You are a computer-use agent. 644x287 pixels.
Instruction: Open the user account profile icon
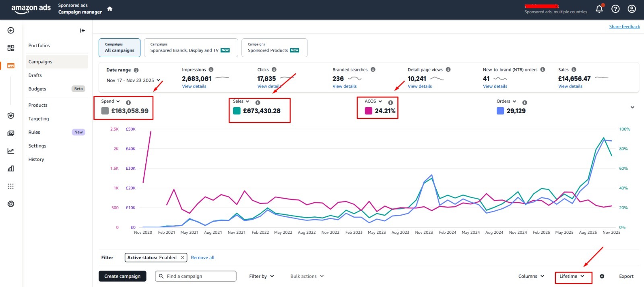(632, 9)
